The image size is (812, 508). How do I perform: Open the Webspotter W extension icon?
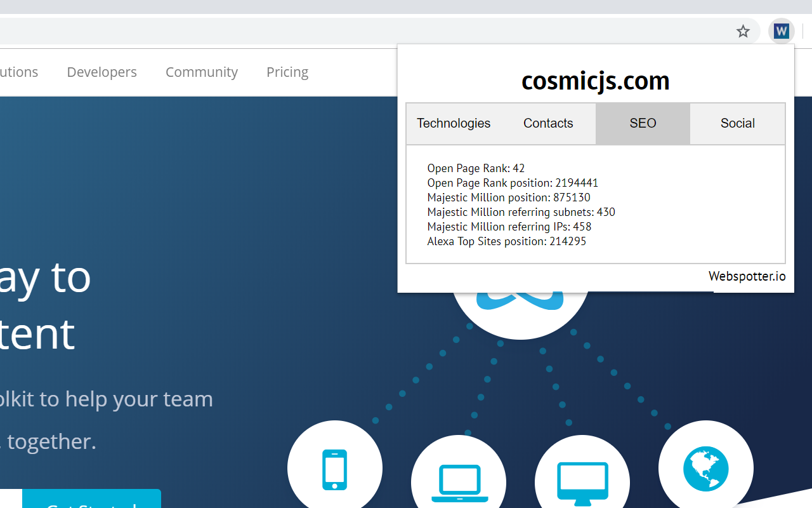coord(782,31)
